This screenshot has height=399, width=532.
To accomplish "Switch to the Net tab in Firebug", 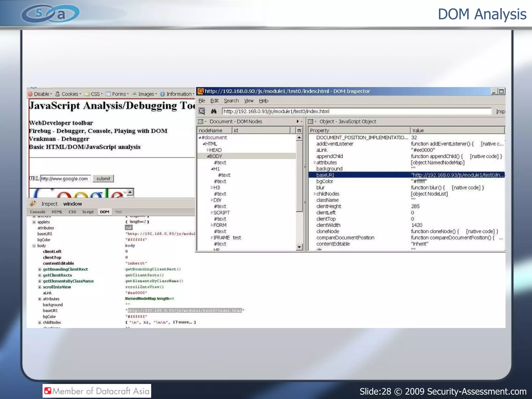I will tap(118, 212).
